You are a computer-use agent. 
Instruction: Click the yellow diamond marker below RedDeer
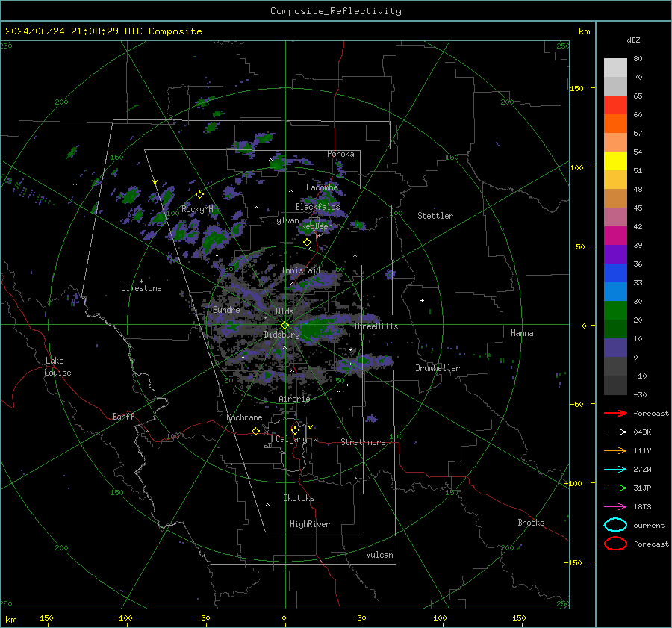[307, 243]
